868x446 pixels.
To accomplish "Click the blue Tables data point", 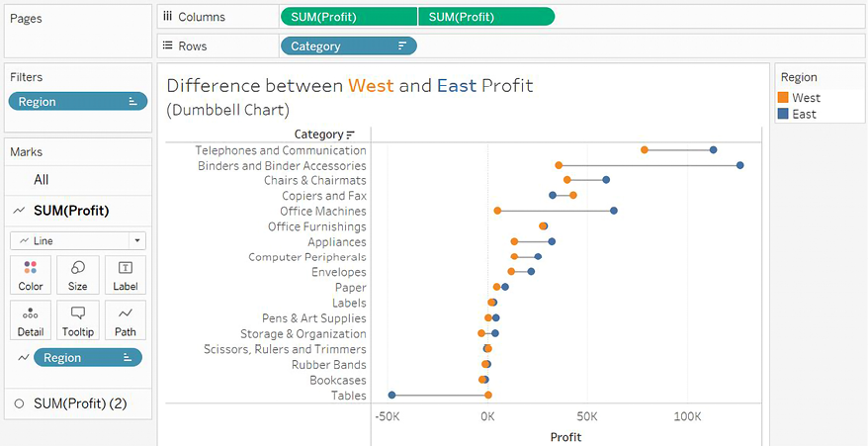I will pyautogui.click(x=391, y=396).
